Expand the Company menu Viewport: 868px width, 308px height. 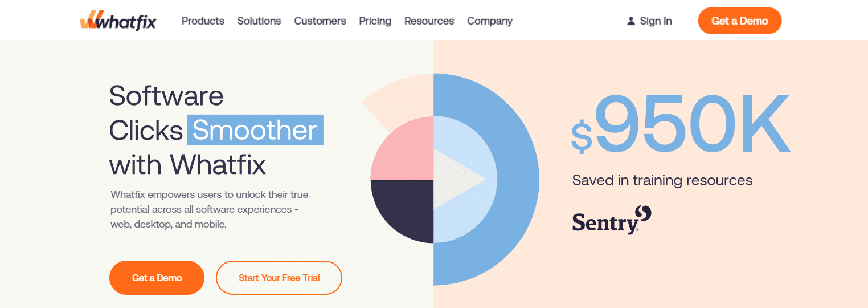click(490, 21)
